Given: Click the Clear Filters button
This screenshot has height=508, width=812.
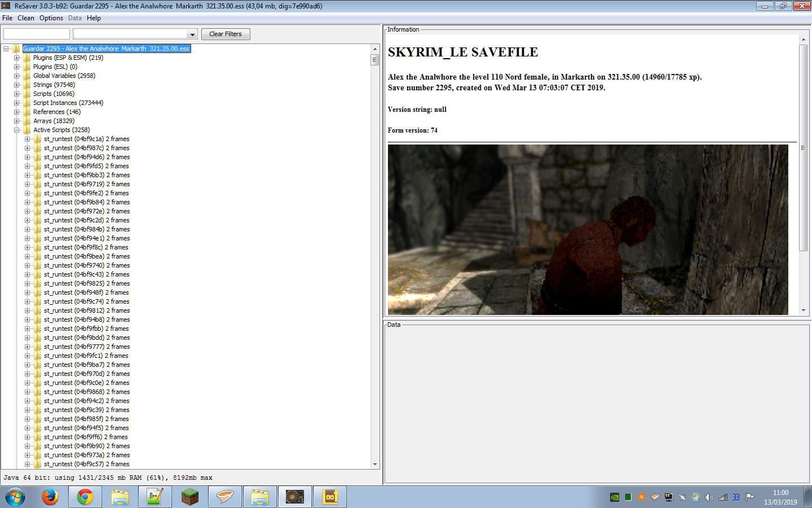Looking at the screenshot, I should coord(226,34).
